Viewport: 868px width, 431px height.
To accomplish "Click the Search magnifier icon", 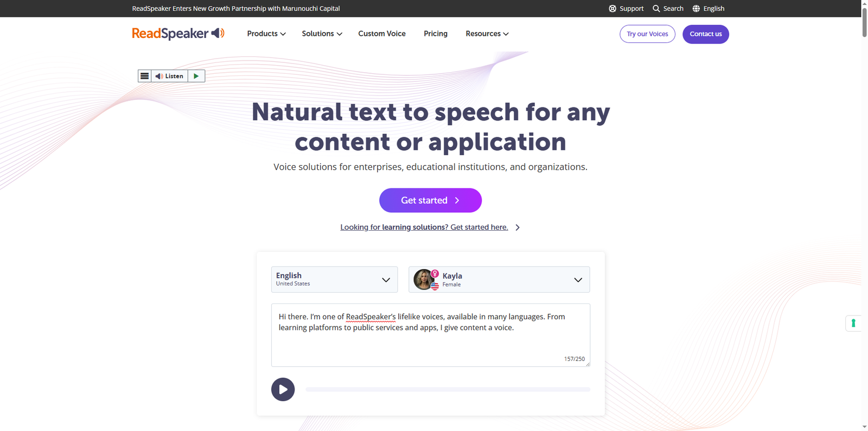I will click(656, 9).
